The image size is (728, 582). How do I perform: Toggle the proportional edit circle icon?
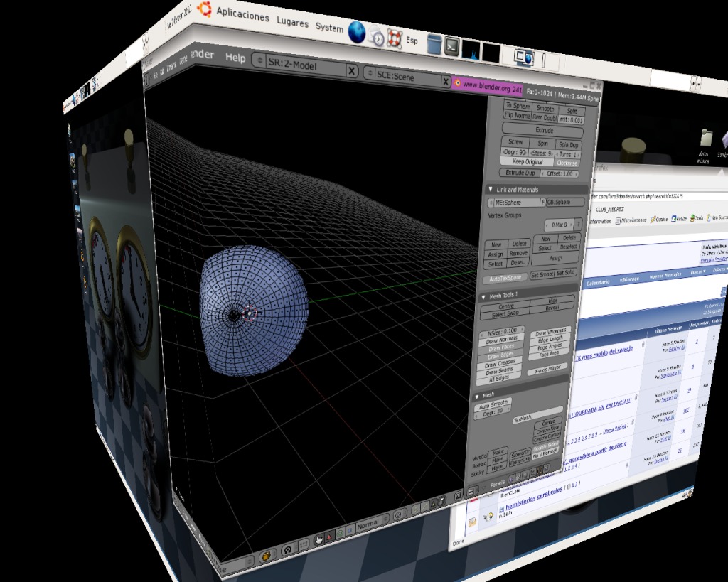tap(398, 514)
